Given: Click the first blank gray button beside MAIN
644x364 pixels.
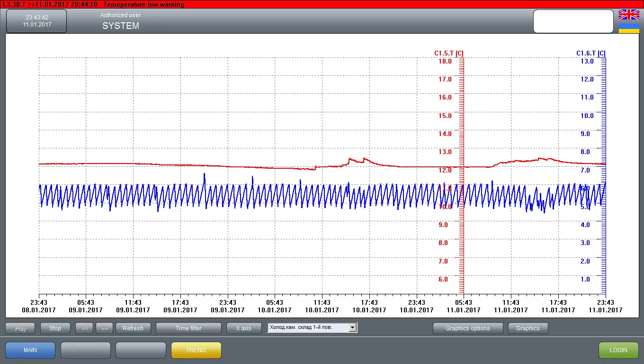Looking at the screenshot, I should [86, 350].
